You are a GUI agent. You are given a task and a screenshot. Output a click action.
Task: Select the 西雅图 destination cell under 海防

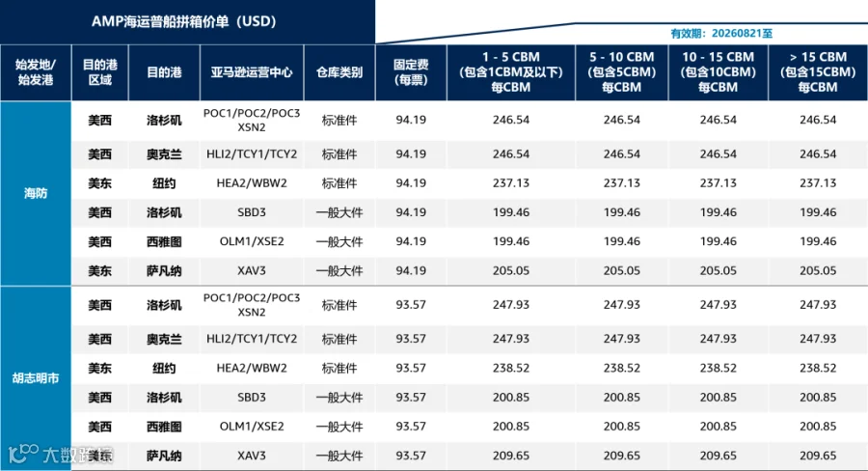coord(164,241)
